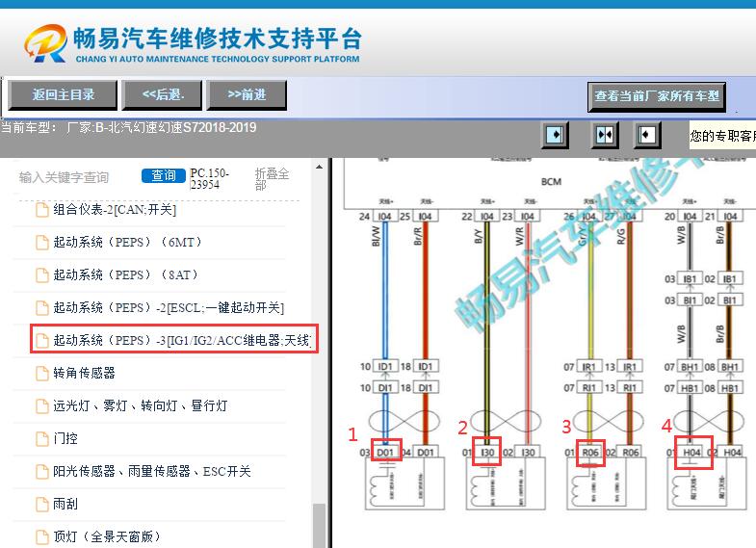Open 远光灯、雾灯、转向灯、昼行灯 diagram
Screen dimensions: 756x548
tap(141, 405)
